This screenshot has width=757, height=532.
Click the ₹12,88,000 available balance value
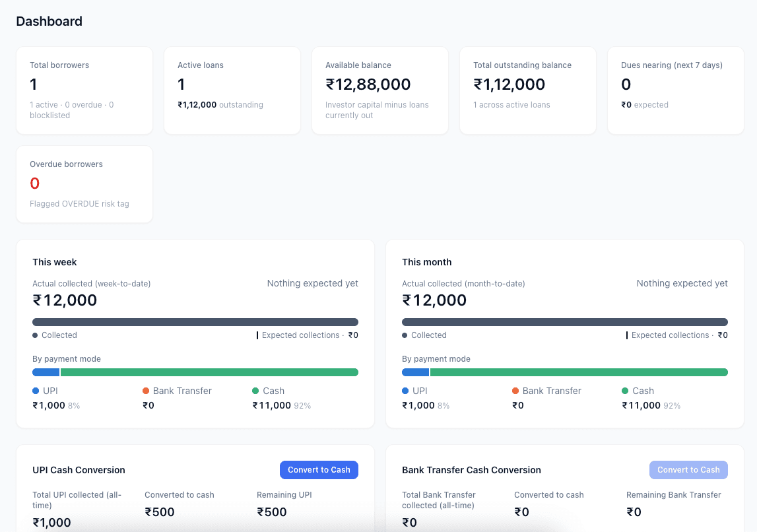[368, 84]
